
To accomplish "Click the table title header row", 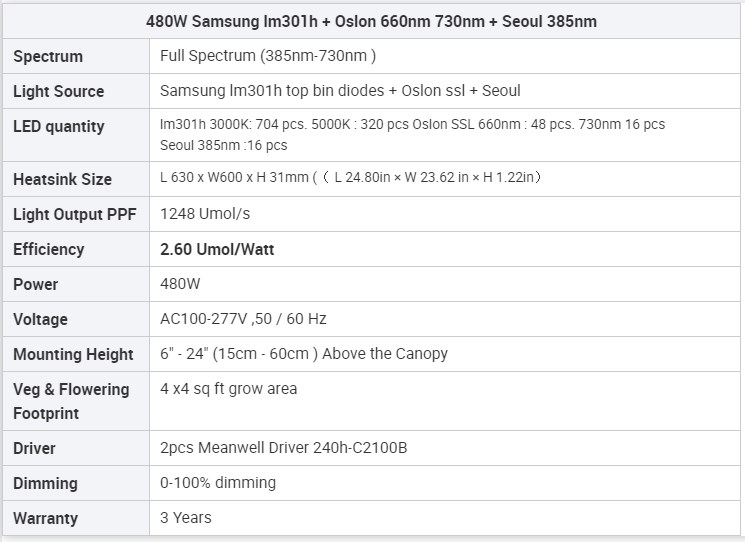I will (x=372, y=21).
